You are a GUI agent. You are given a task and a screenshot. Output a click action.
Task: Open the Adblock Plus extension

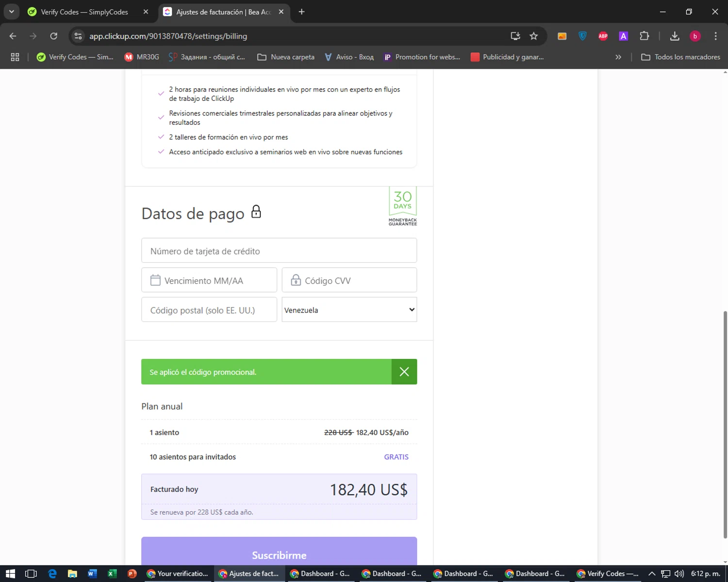603,36
